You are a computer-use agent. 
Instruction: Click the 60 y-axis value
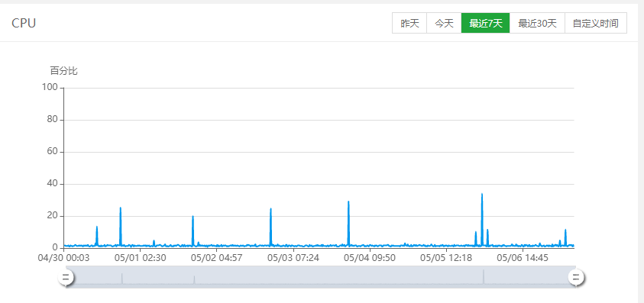[52, 152]
